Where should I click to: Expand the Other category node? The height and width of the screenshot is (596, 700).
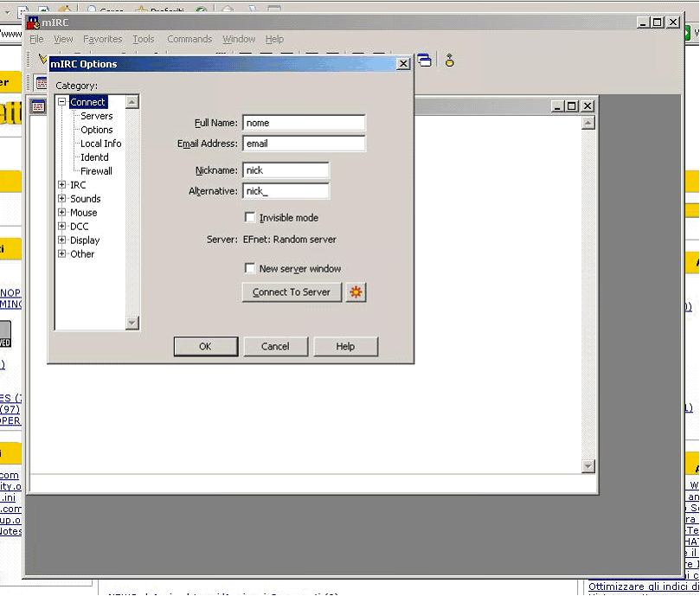click(62, 254)
